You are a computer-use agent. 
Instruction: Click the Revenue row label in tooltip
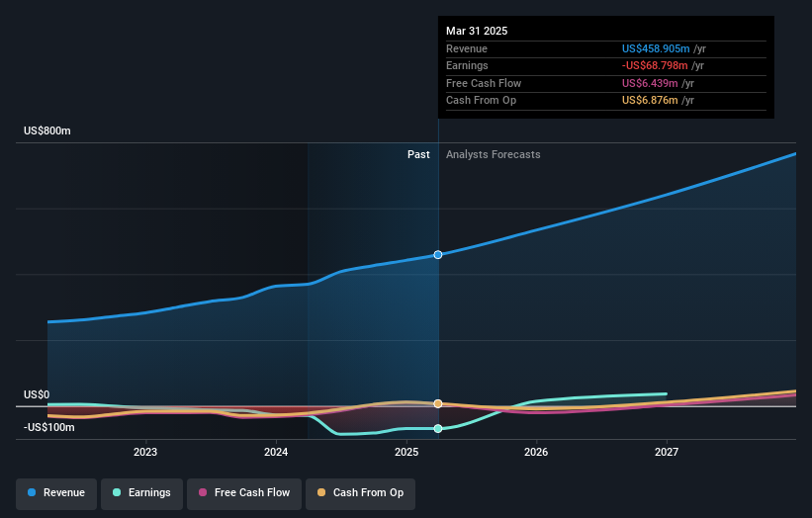point(467,48)
